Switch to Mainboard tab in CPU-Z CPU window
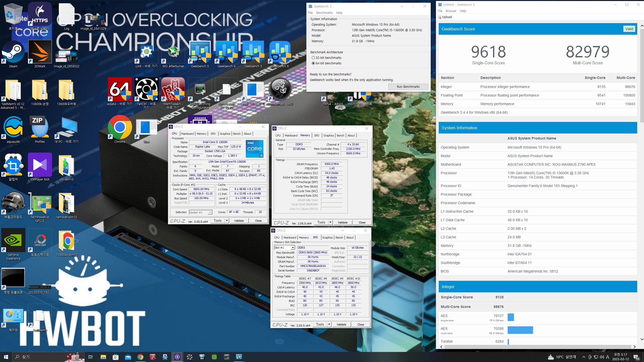 187,134
